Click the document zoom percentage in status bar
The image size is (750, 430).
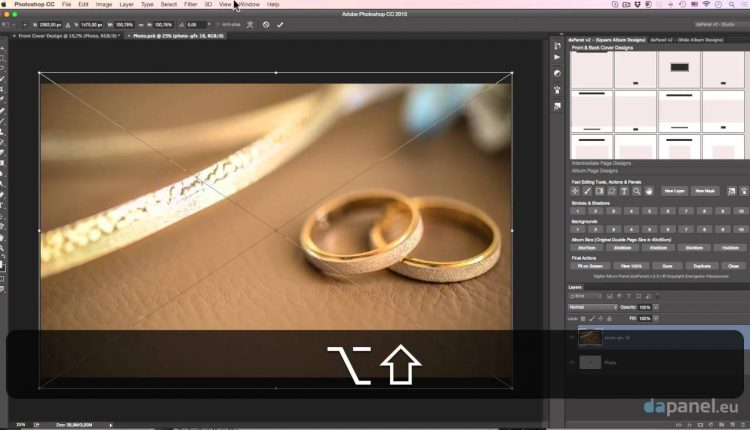[21, 425]
